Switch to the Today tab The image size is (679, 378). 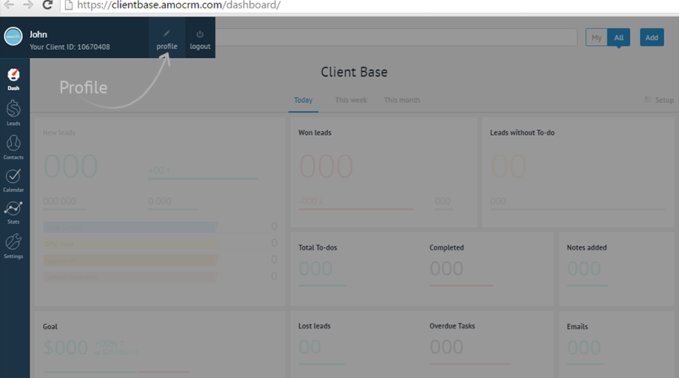click(303, 100)
